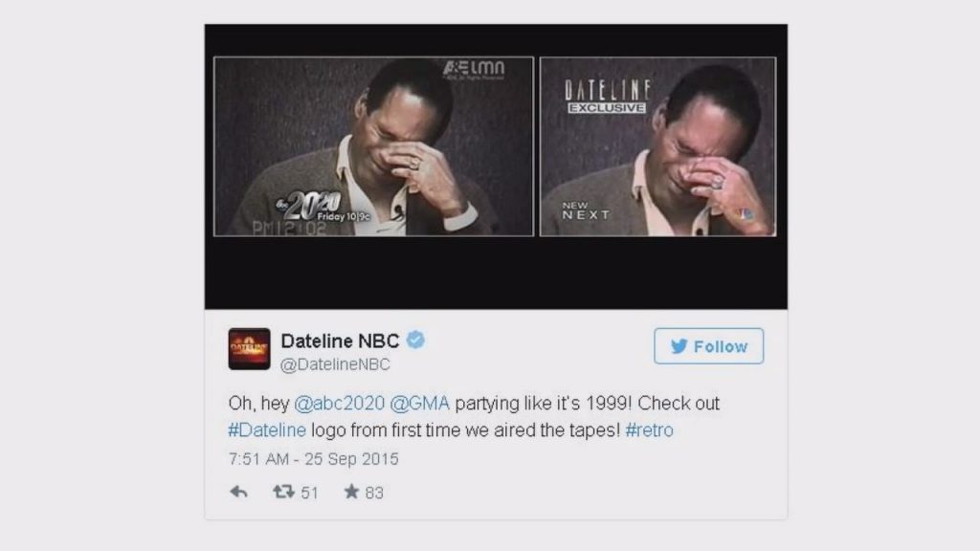Click the NBC peacock logo on right image

[x=745, y=214]
